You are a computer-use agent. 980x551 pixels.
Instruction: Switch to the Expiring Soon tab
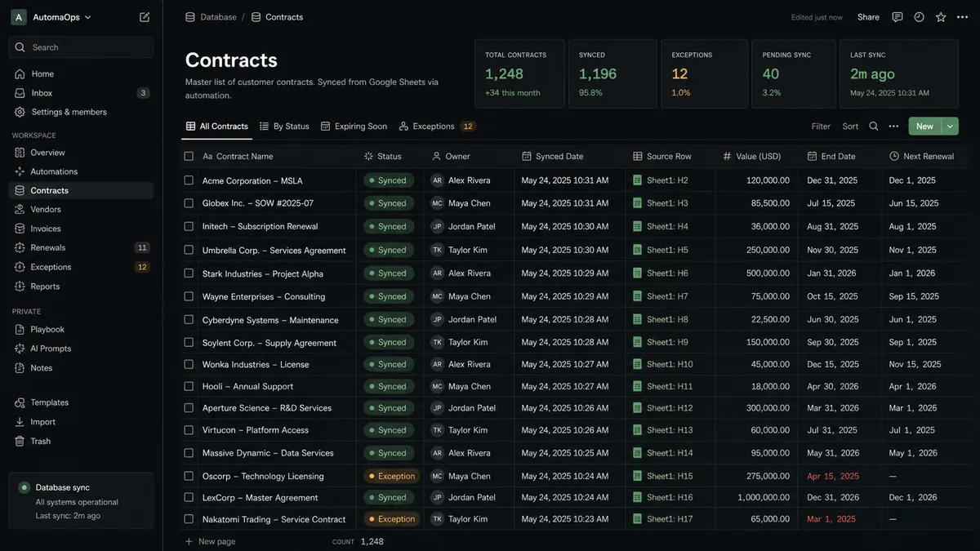(354, 127)
